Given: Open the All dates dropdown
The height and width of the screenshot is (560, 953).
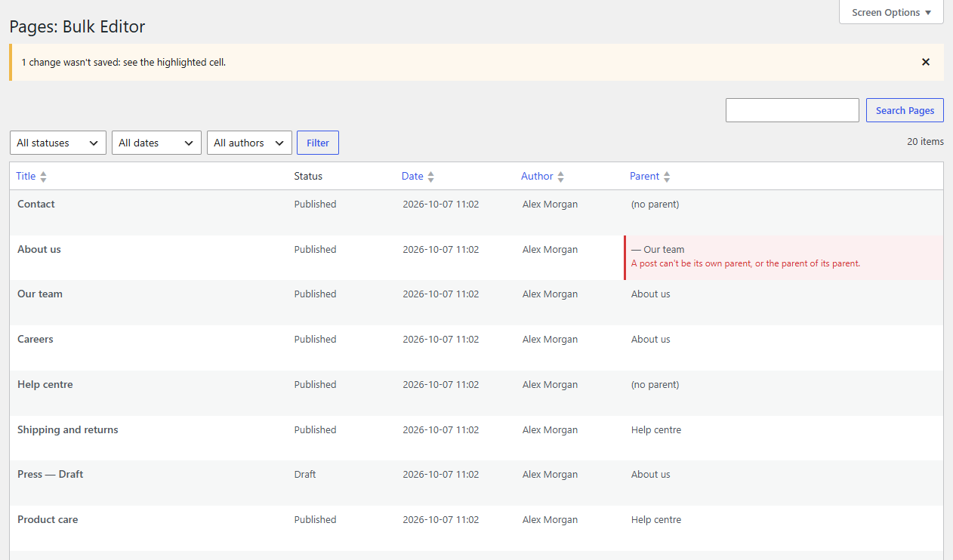Looking at the screenshot, I should (157, 143).
